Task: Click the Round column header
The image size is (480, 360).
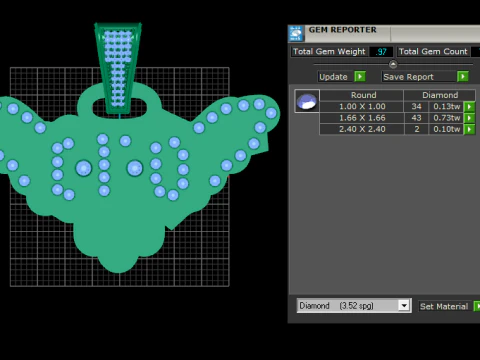Action: (362, 95)
